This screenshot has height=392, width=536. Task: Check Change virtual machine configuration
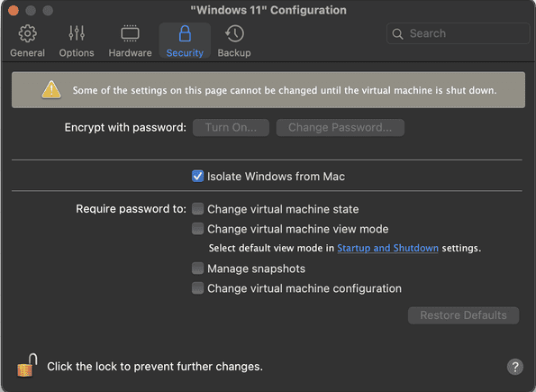click(197, 288)
